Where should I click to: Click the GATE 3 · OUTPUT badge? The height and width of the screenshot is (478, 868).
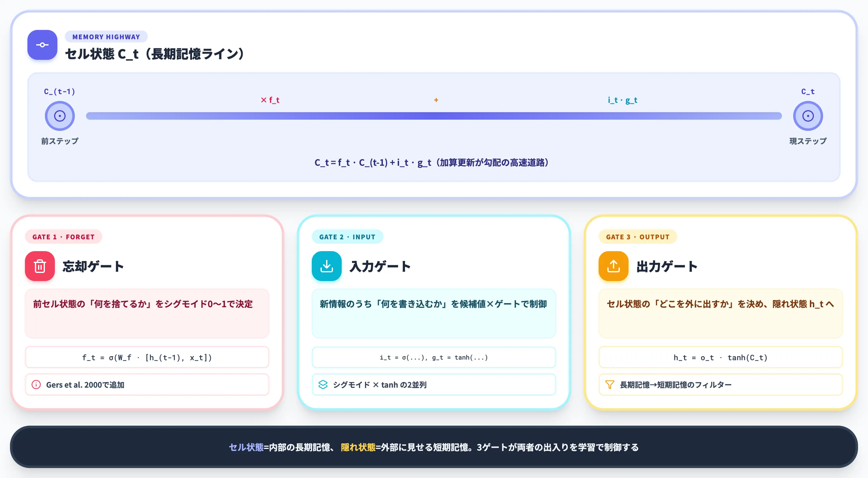tap(638, 237)
